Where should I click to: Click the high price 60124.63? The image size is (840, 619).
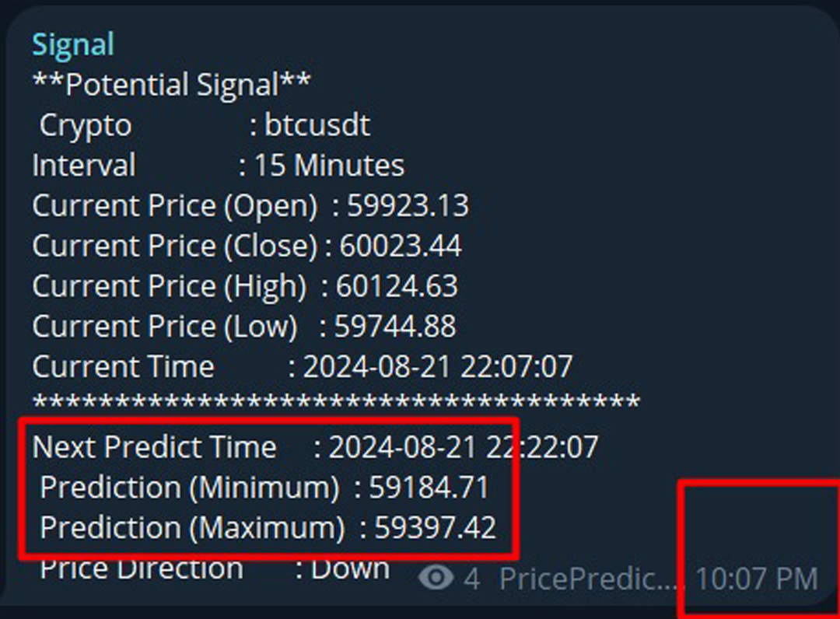pyautogui.click(x=397, y=286)
